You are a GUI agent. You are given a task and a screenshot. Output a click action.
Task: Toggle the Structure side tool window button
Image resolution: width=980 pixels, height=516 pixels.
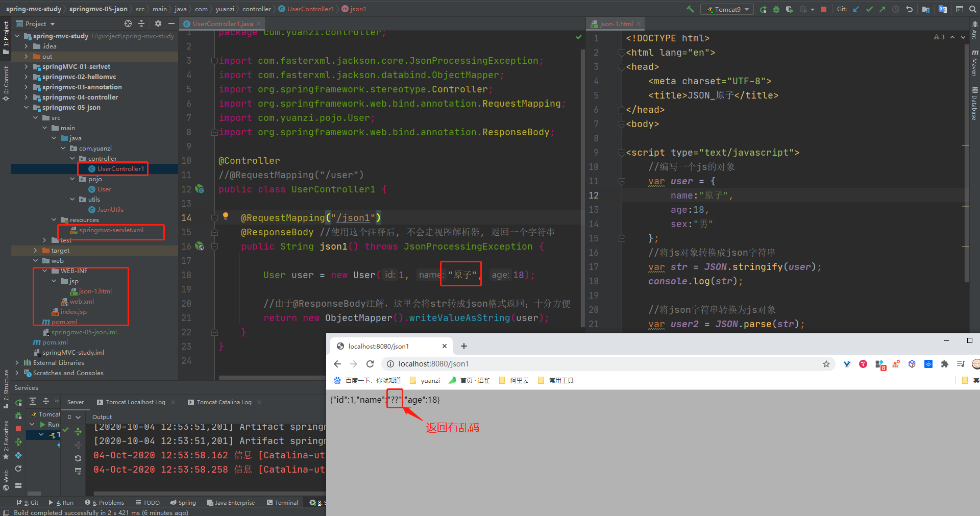click(6, 389)
